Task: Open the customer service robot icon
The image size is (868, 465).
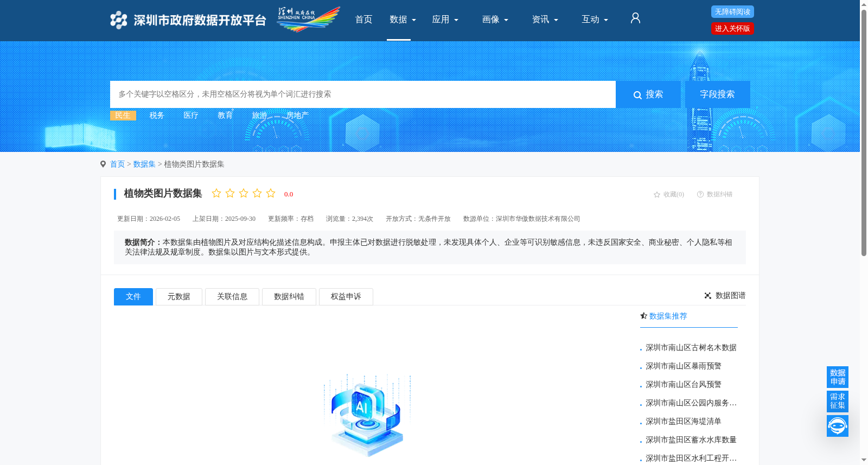Action: pos(838,426)
